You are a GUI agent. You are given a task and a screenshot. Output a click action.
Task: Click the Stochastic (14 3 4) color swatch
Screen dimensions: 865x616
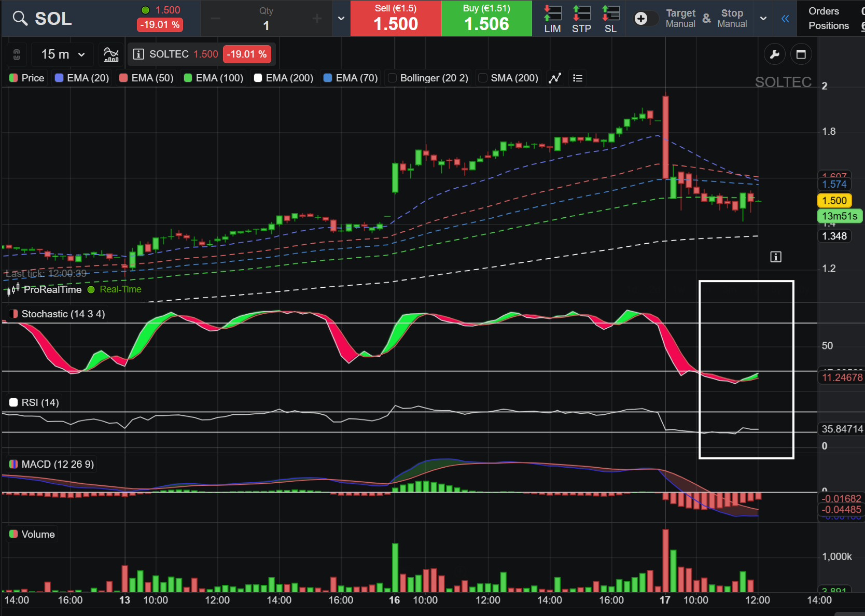(x=14, y=314)
